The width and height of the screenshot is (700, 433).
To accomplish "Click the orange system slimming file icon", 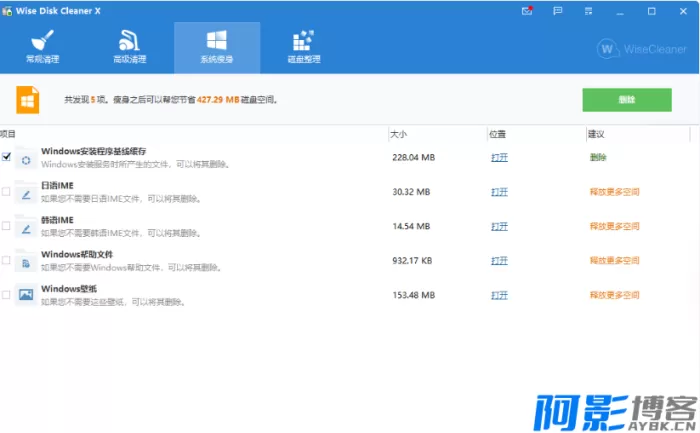I will tap(28, 100).
